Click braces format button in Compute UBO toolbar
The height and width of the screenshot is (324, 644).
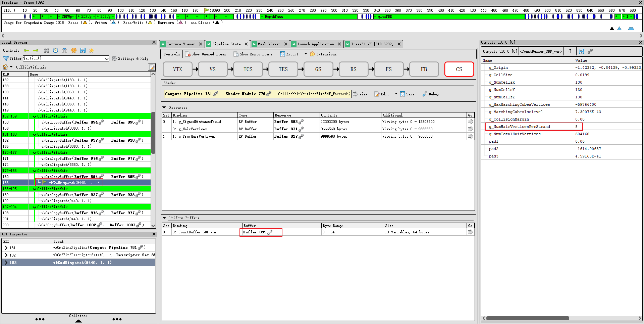click(570, 51)
